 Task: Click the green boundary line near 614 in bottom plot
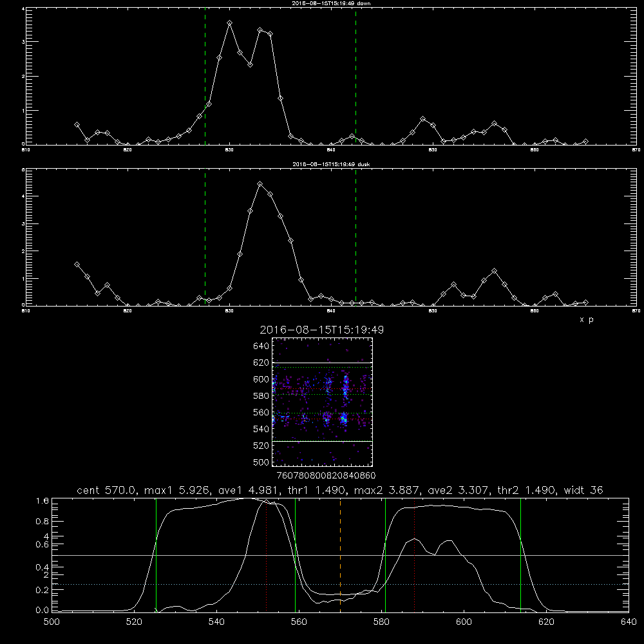point(520,555)
